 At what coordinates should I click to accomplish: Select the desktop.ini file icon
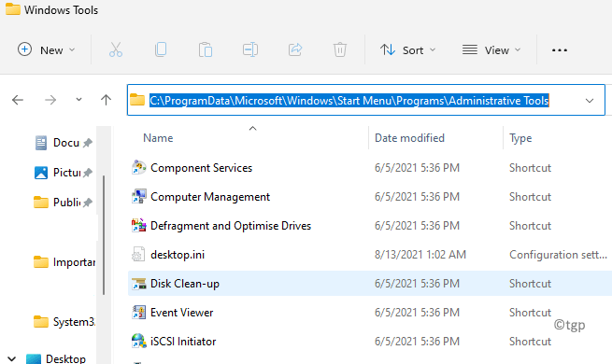click(x=138, y=254)
